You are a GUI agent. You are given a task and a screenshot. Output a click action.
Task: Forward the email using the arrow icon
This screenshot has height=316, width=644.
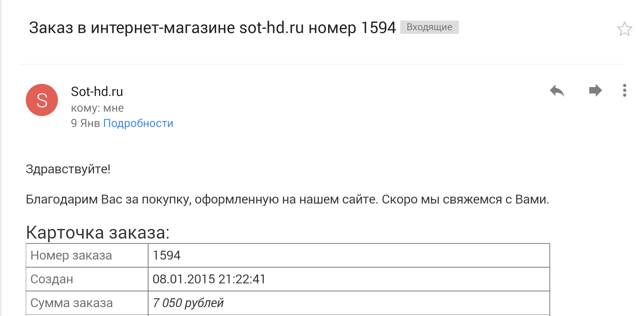pyautogui.click(x=595, y=90)
